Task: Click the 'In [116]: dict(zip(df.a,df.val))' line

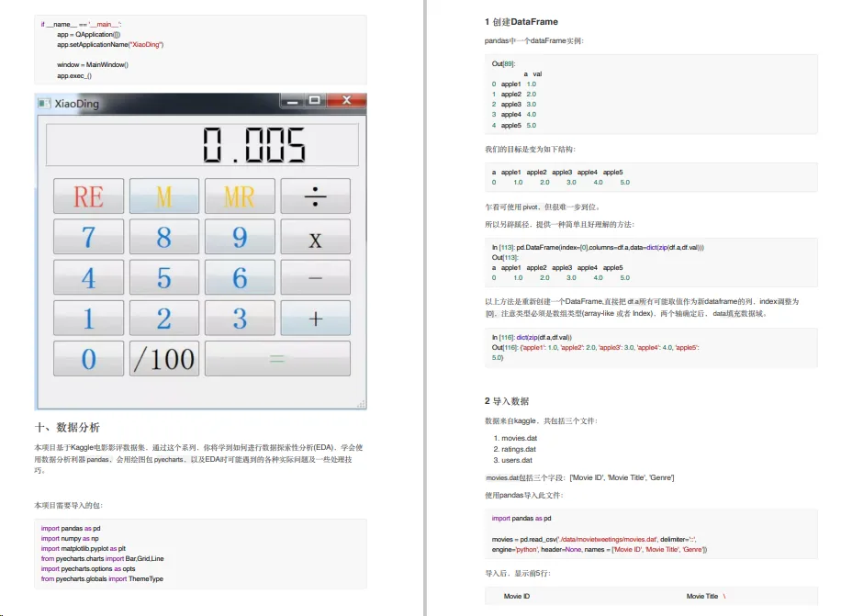Action: pos(532,337)
